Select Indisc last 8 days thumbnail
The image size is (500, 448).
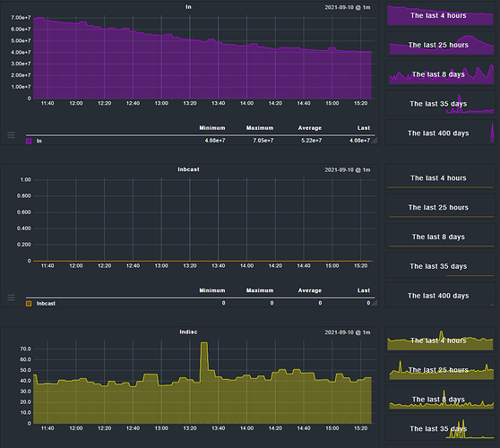pyautogui.click(x=440, y=399)
